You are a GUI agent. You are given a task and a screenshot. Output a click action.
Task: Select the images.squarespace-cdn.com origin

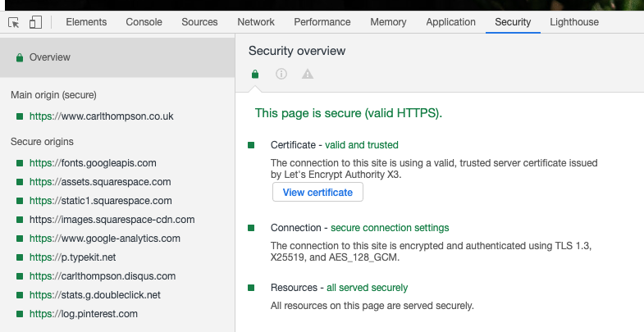click(x=112, y=220)
